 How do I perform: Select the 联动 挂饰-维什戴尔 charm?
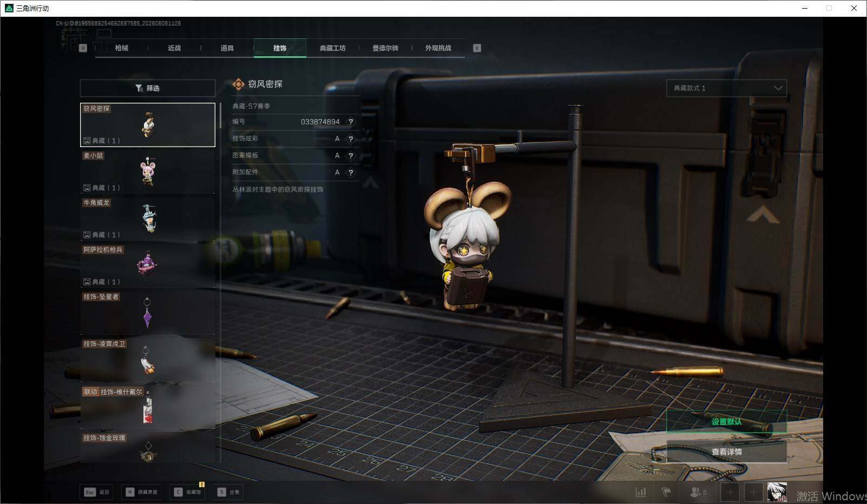pos(148,407)
